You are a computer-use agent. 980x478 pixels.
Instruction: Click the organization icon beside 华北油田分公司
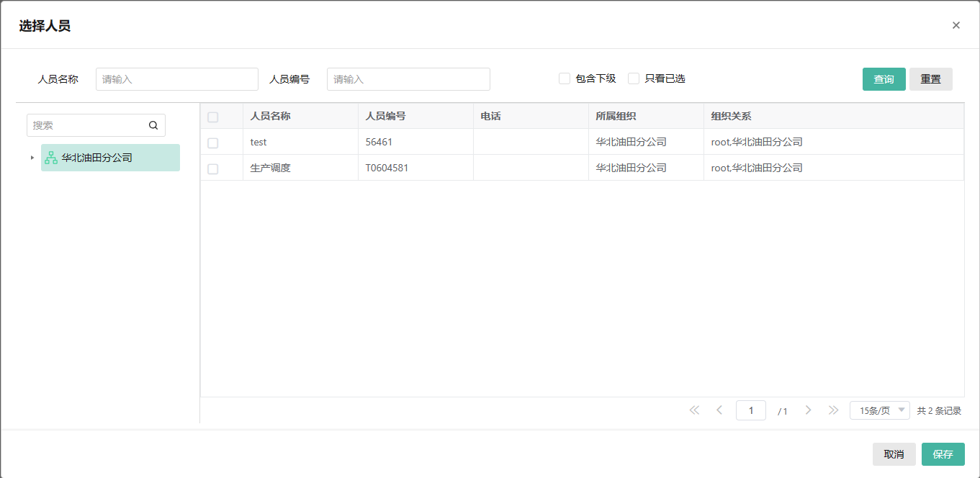click(x=51, y=158)
